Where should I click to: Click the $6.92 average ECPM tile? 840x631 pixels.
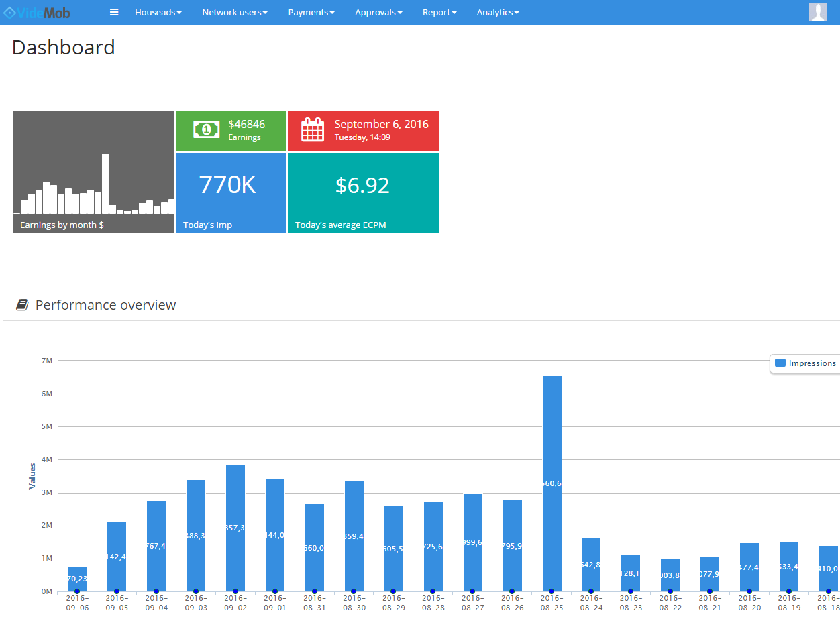click(363, 193)
